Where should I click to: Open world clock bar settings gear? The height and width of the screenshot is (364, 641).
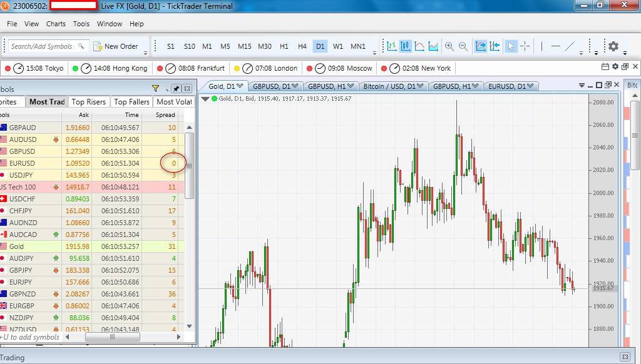[x=615, y=66]
